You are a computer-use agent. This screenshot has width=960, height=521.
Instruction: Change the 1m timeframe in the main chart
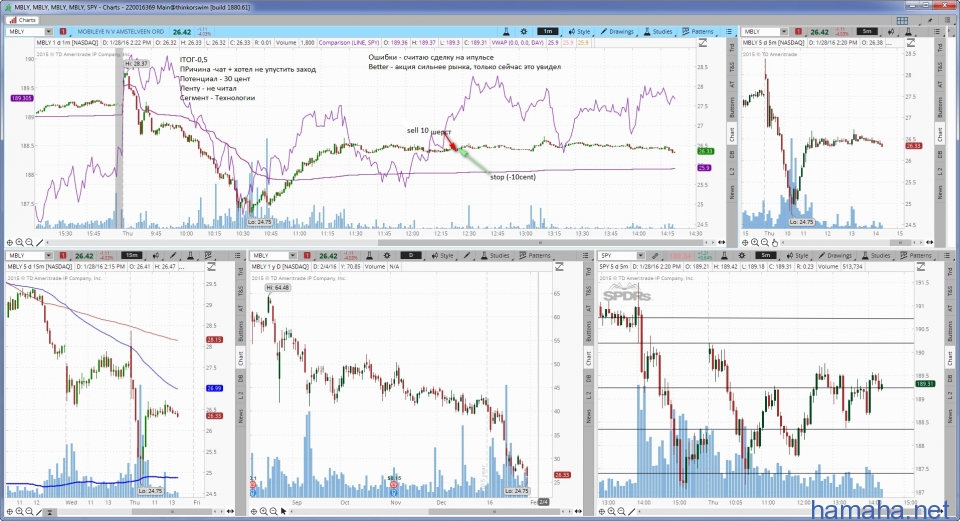tap(547, 31)
